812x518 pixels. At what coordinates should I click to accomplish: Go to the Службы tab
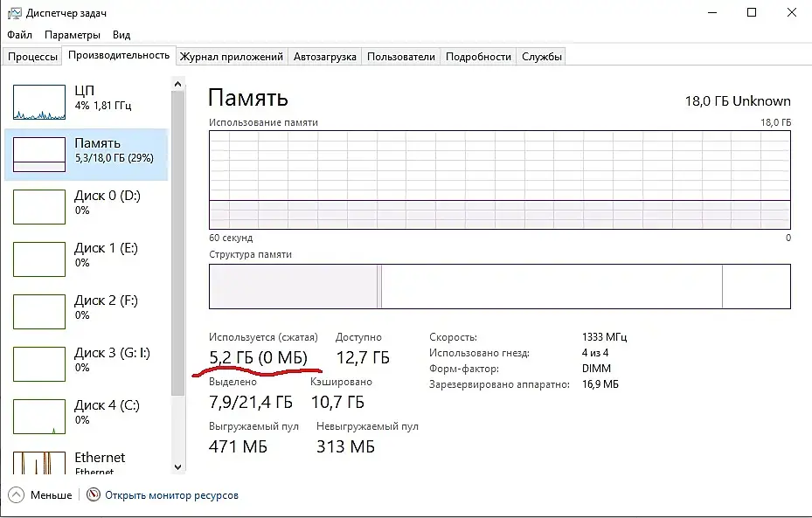point(542,57)
